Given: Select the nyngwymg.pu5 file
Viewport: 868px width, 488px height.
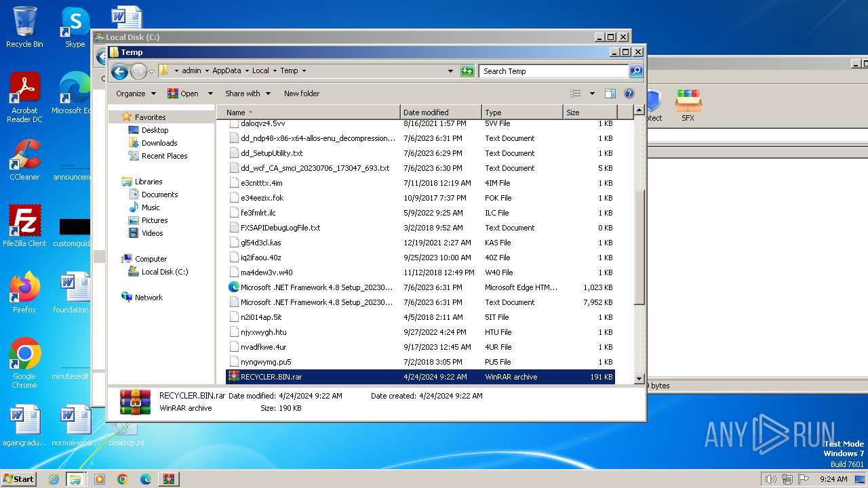Looking at the screenshot, I should [x=420, y=362].
